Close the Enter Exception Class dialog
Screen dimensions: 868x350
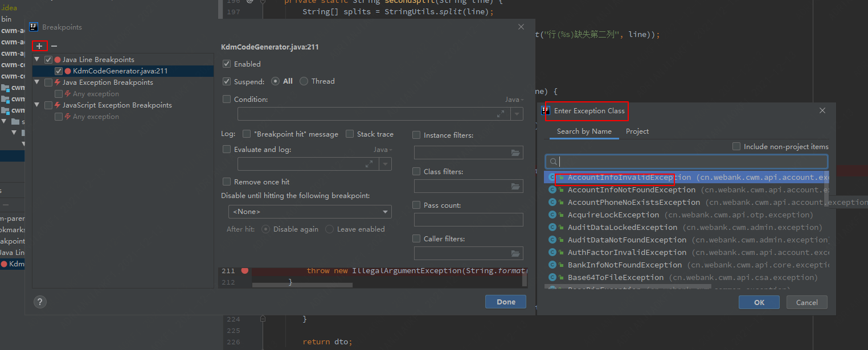822,110
